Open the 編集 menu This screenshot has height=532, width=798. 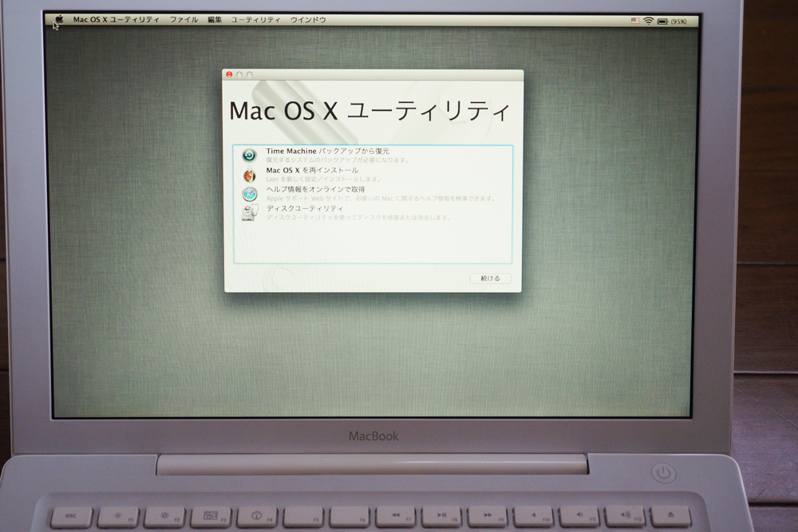215,20
